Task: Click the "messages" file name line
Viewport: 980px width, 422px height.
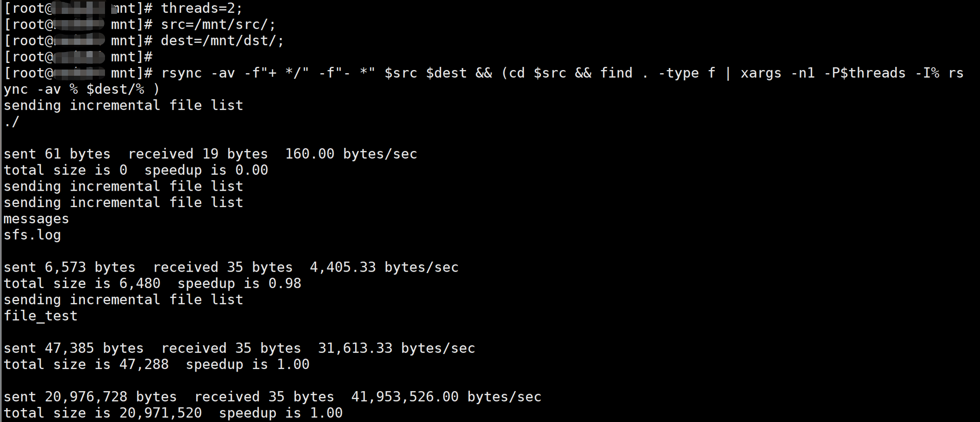Action: [x=36, y=219]
